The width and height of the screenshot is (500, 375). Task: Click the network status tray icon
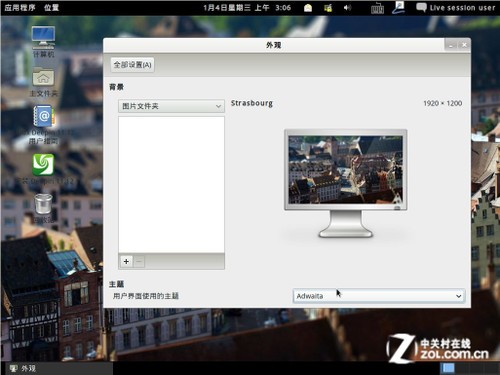click(328, 8)
